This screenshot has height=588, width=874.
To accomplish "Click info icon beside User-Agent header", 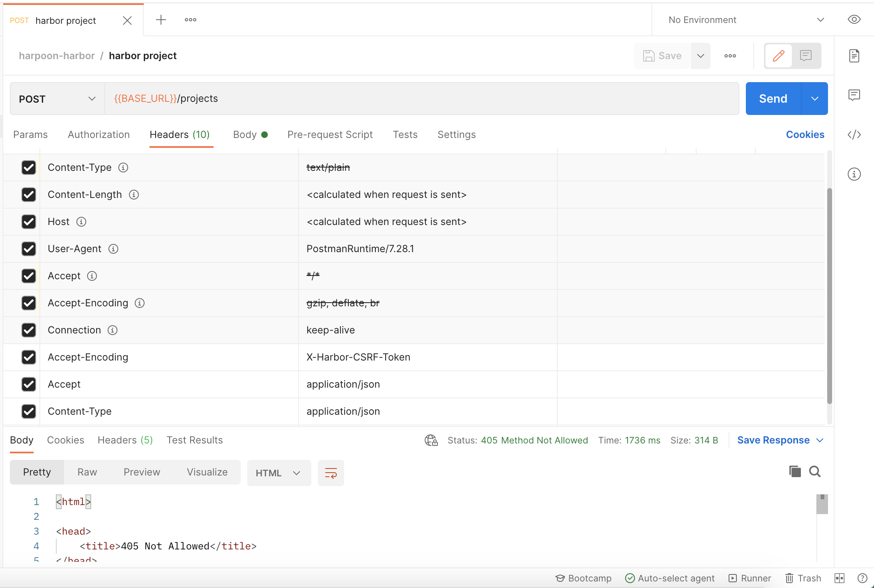I will (113, 249).
